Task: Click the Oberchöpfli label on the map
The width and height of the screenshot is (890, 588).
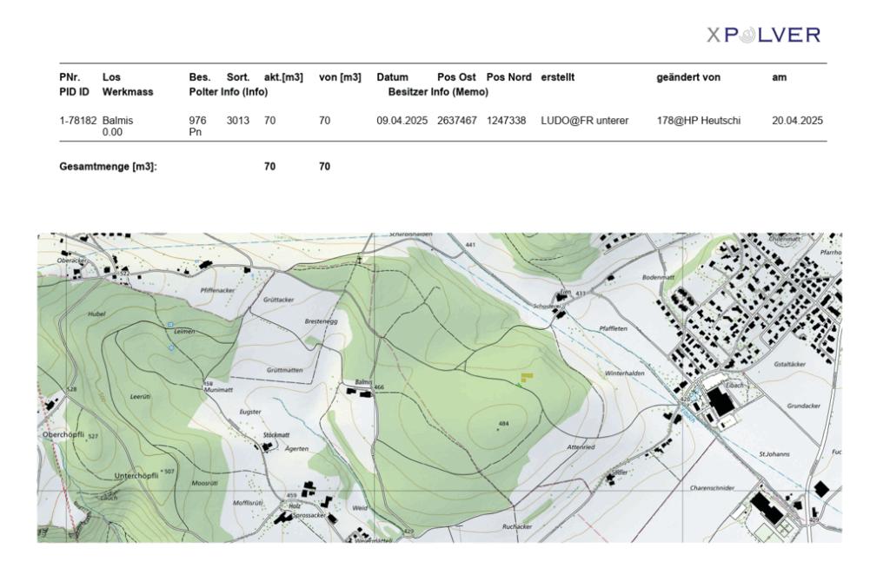Action: tap(63, 433)
